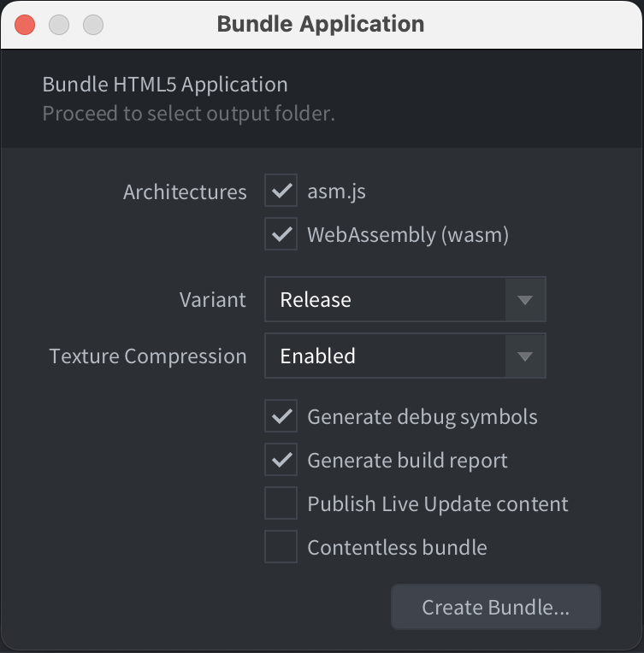Click the gray zoom window button
Image resolution: width=644 pixels, height=653 pixels.
[x=92, y=24]
